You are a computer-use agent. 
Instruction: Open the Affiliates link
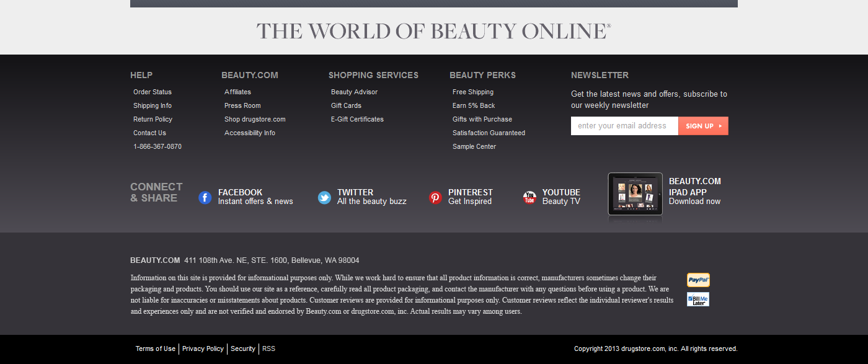click(237, 92)
